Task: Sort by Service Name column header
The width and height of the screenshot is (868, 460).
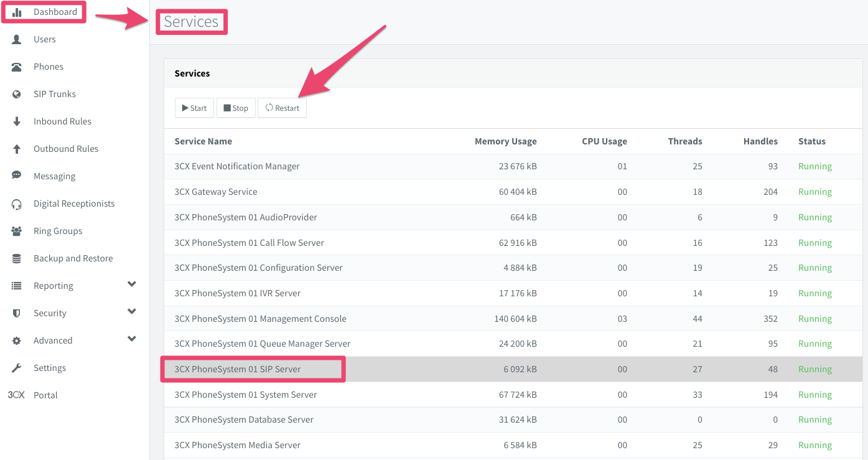Action: pos(203,141)
